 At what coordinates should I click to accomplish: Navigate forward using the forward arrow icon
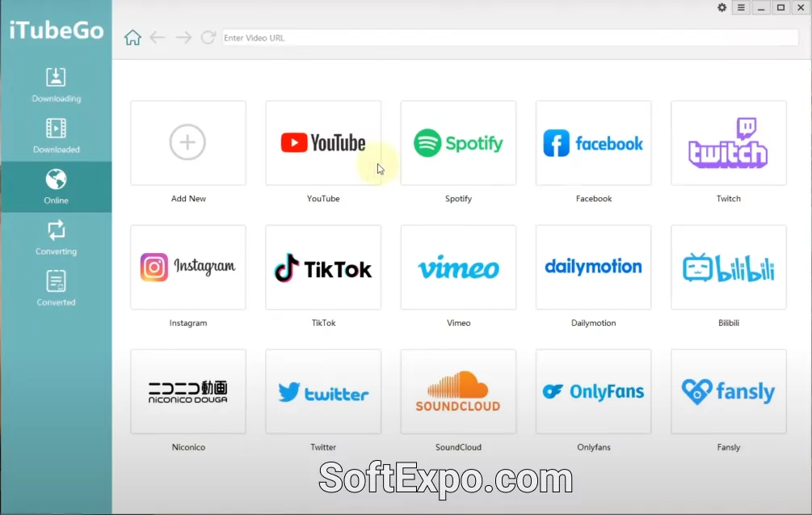point(183,36)
